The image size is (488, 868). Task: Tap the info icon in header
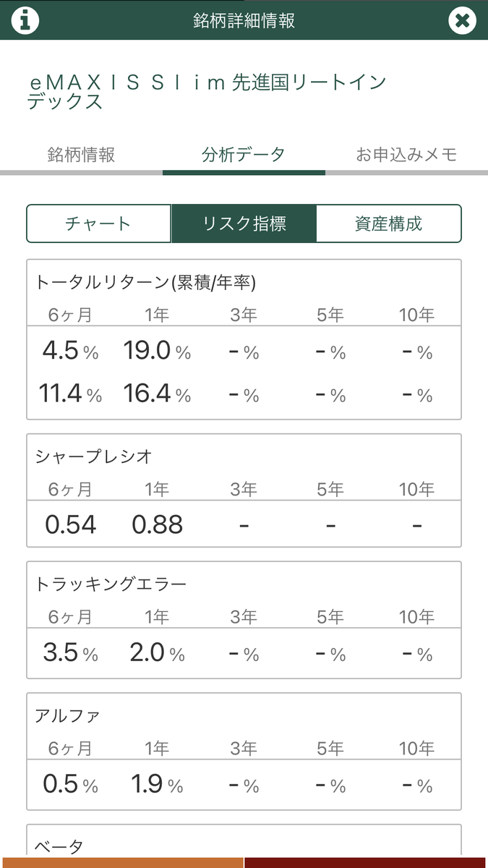click(25, 20)
